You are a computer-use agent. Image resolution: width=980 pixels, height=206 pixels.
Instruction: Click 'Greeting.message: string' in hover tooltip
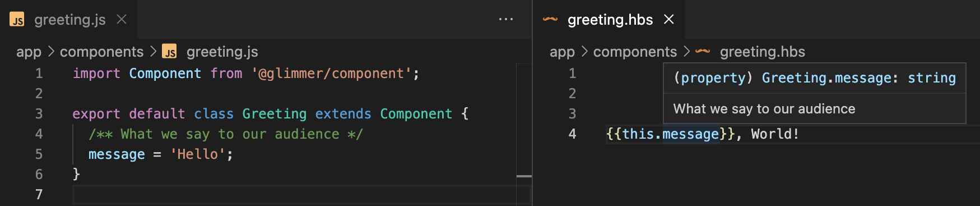click(x=859, y=78)
